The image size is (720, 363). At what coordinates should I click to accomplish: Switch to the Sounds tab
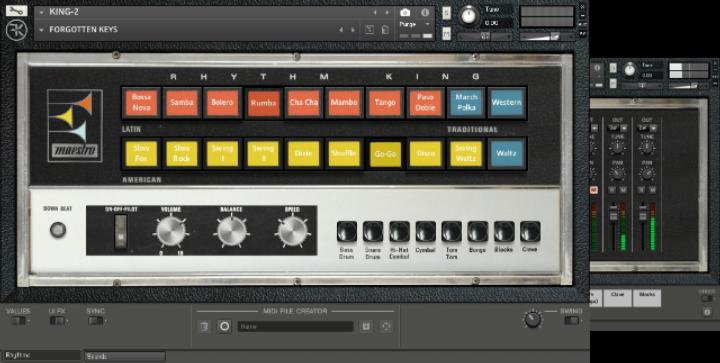tap(125, 356)
